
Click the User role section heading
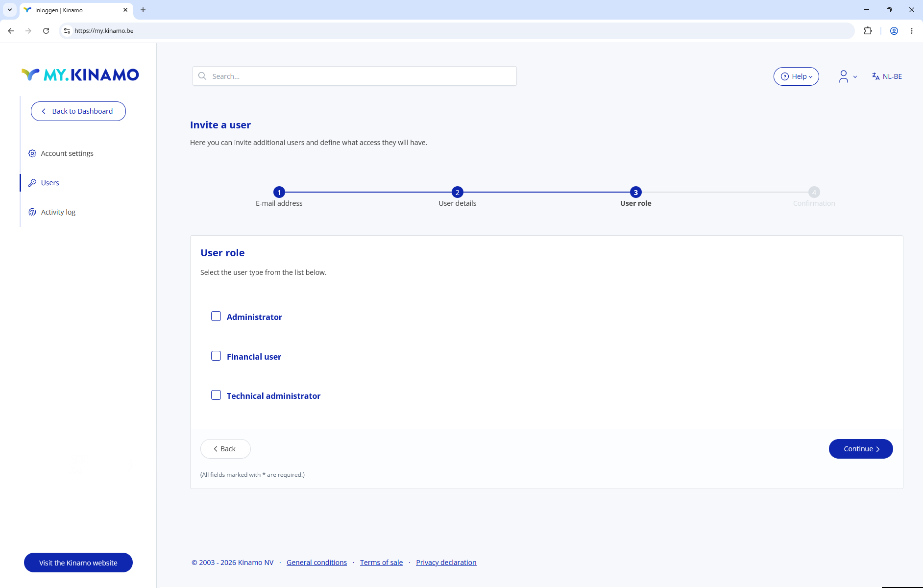tap(222, 253)
